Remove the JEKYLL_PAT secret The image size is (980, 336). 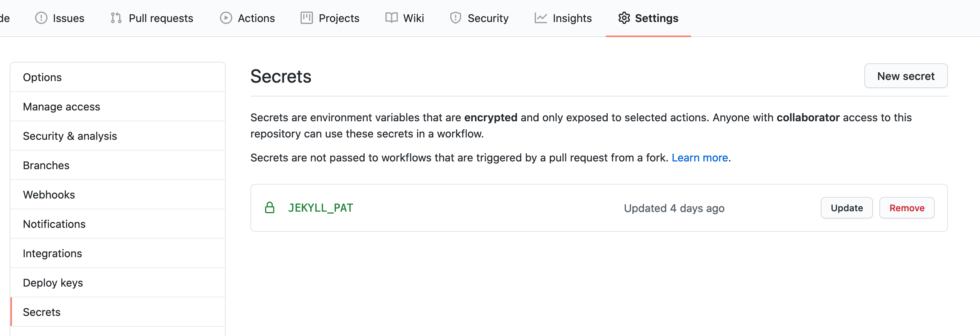pos(907,208)
